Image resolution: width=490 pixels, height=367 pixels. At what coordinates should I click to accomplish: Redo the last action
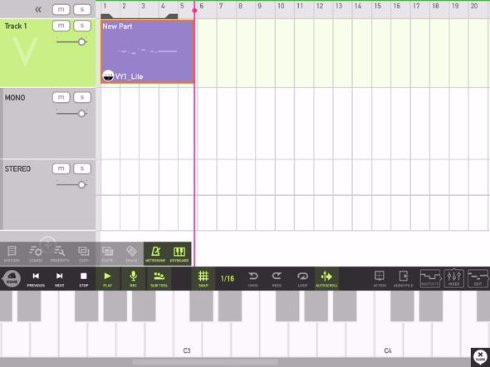point(277,279)
